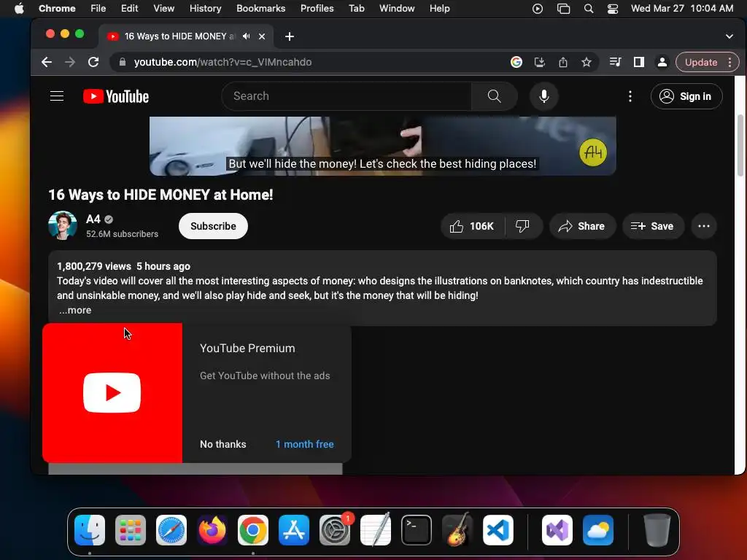Screen dimensions: 747x560
Task: Like the video with thumbs up
Action: coord(472,226)
